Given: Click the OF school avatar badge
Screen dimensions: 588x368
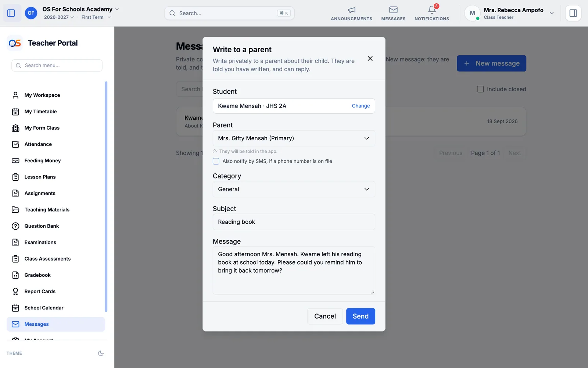Looking at the screenshot, I should 31,13.
